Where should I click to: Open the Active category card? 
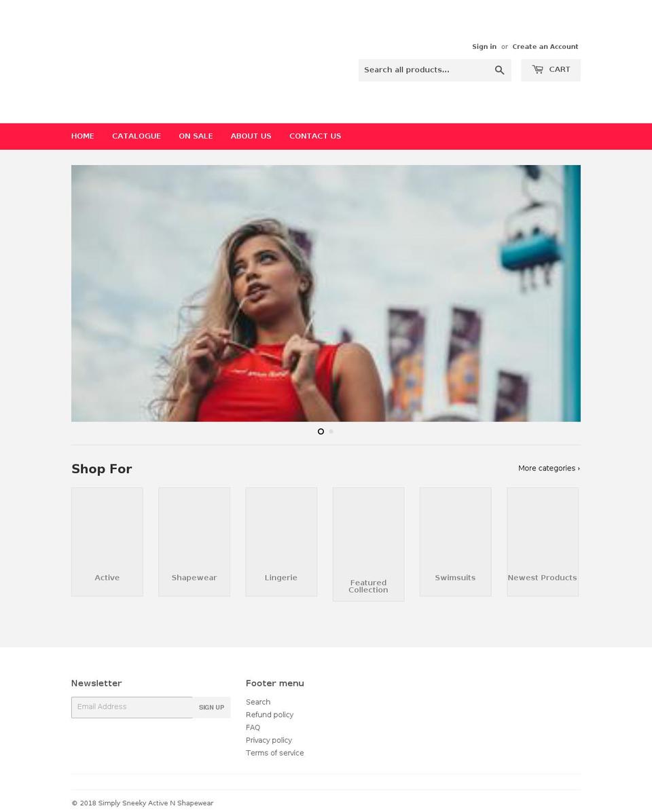tap(107, 542)
